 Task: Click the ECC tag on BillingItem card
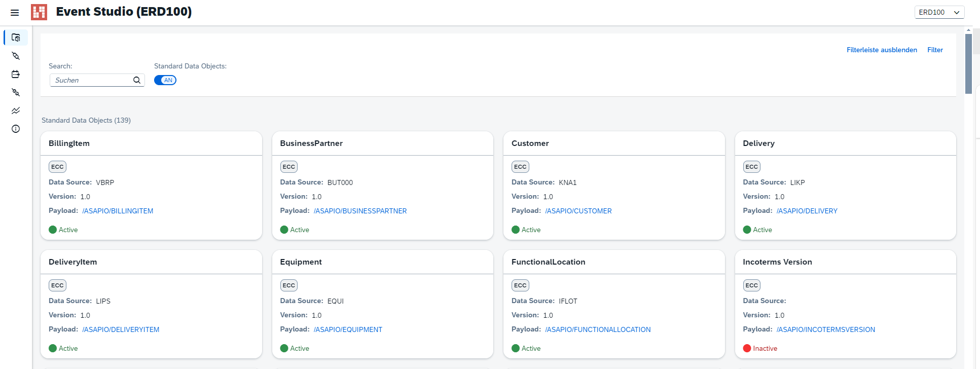[57, 167]
